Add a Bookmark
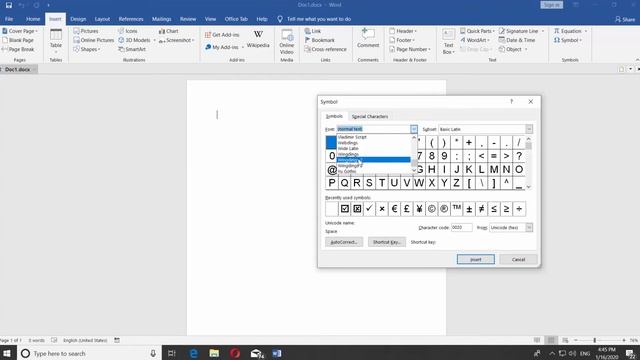 click(x=320, y=40)
